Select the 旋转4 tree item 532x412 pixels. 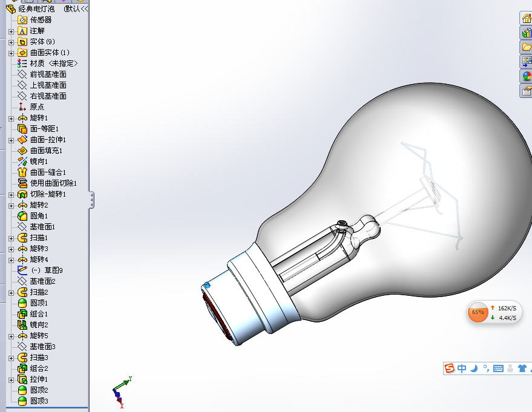[39, 260]
